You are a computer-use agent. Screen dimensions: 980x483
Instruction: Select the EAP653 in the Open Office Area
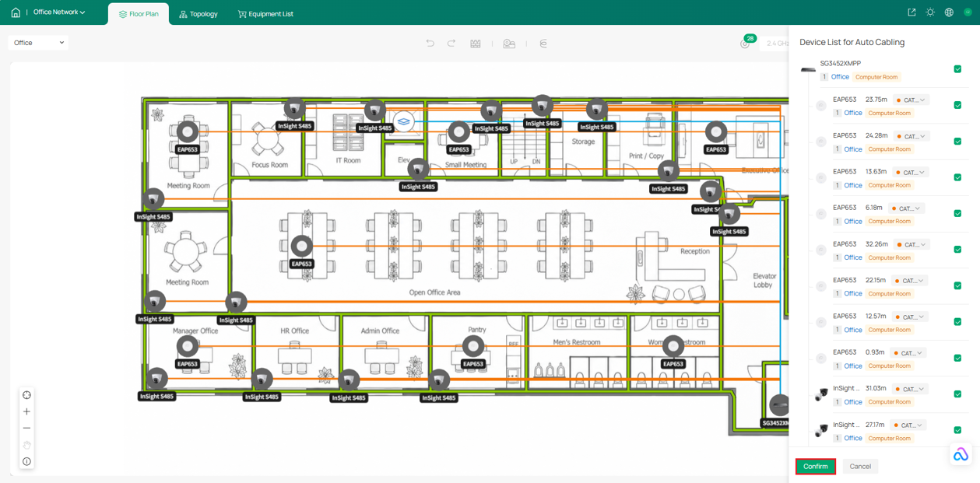(x=302, y=247)
